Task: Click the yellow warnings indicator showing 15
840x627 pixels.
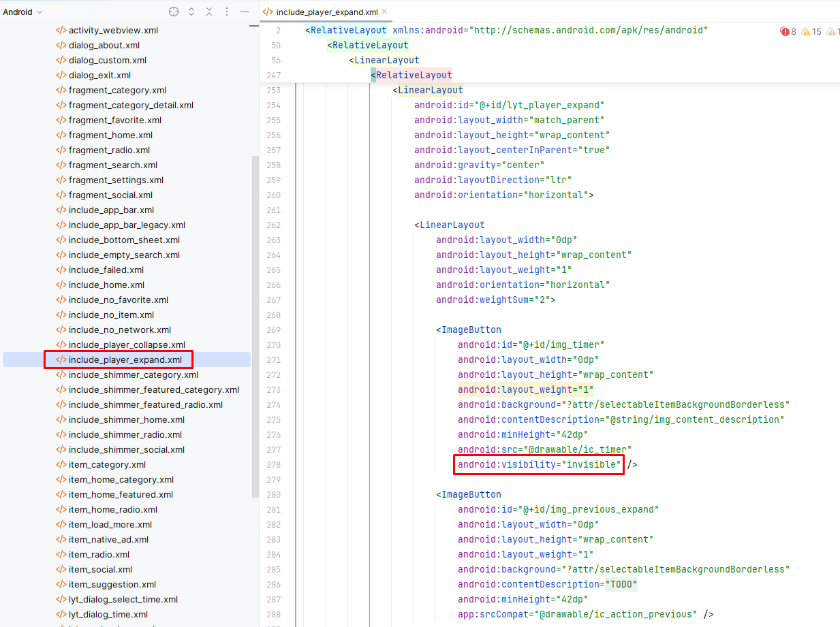Action: point(811,31)
